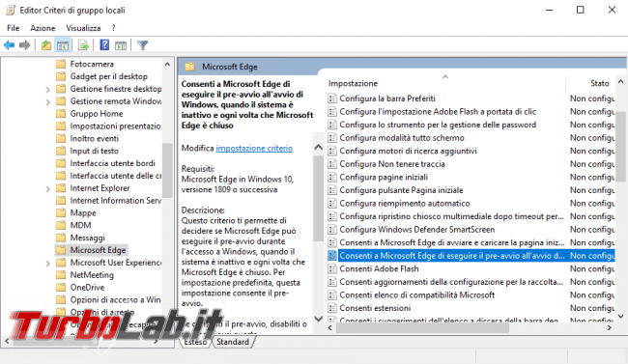Toggle the Show/Hide action pane icon
This screenshot has width=628, height=364.
point(121,45)
